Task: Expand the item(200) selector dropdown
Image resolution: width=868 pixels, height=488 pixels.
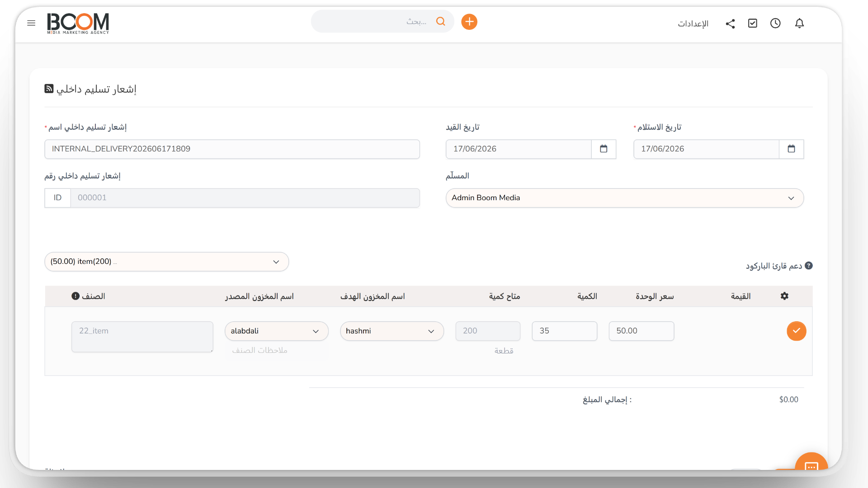Action: (x=167, y=262)
